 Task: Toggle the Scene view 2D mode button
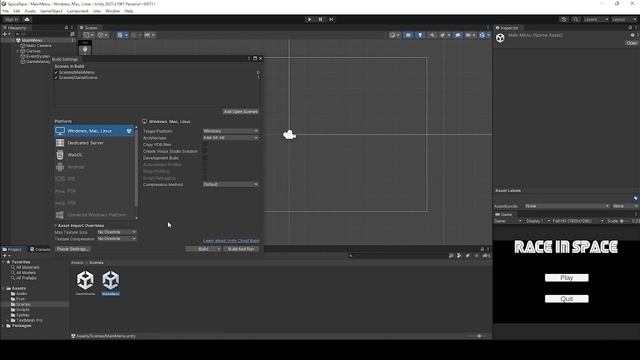pos(408,35)
